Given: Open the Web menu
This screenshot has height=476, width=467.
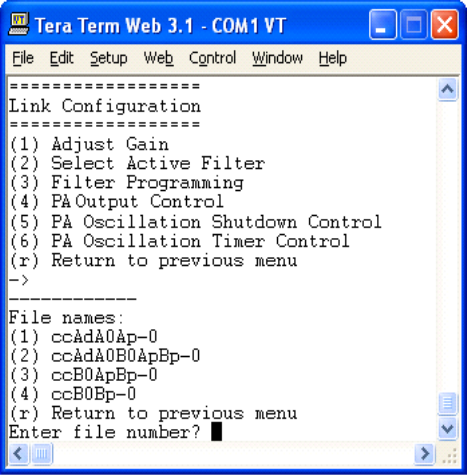Looking at the screenshot, I should point(158,58).
